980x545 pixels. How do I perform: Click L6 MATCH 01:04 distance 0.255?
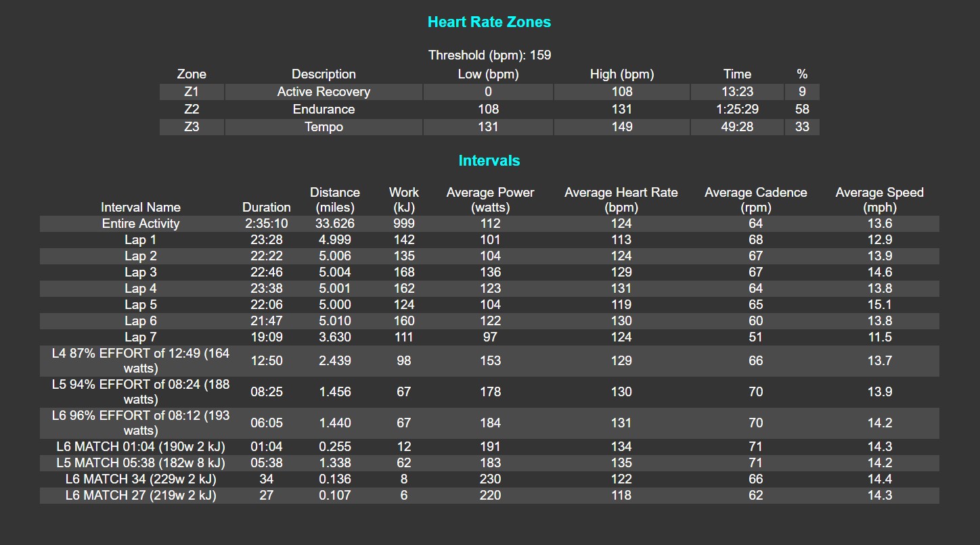click(x=335, y=447)
